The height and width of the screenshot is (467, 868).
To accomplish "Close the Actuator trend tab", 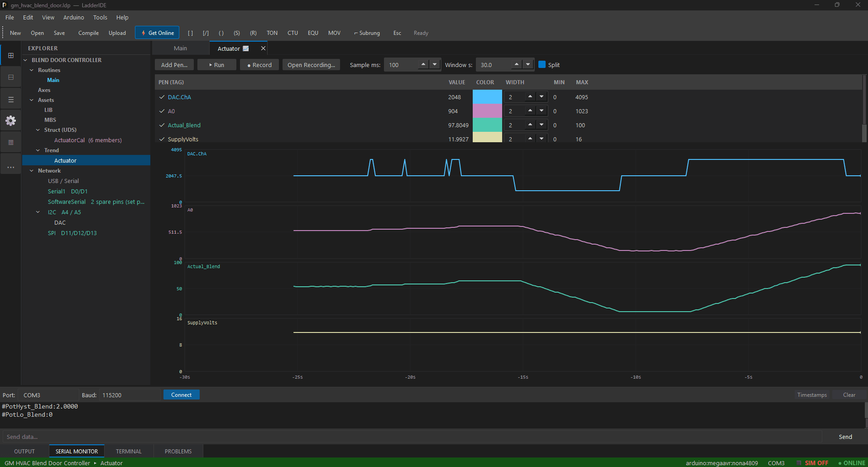I will tap(263, 48).
